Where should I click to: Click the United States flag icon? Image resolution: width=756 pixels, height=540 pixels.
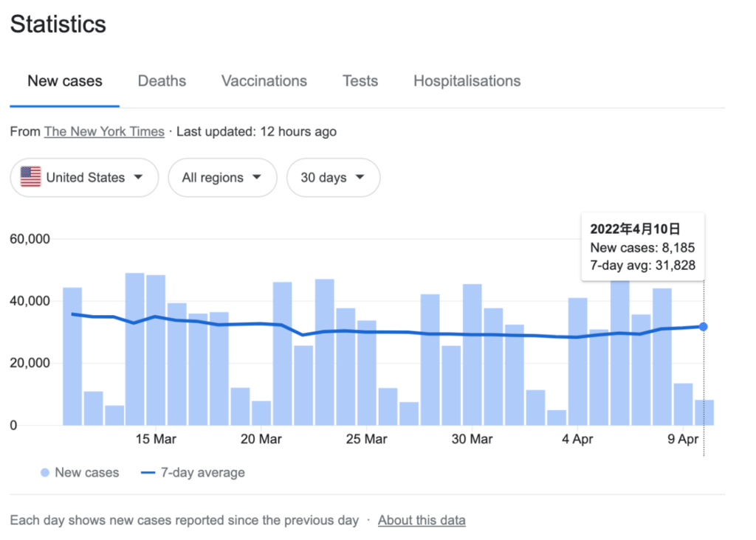(30, 177)
